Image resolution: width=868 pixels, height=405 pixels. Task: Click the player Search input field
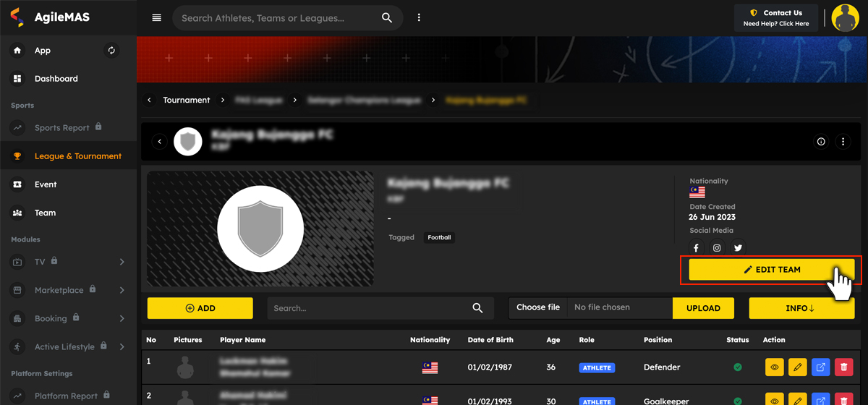369,308
